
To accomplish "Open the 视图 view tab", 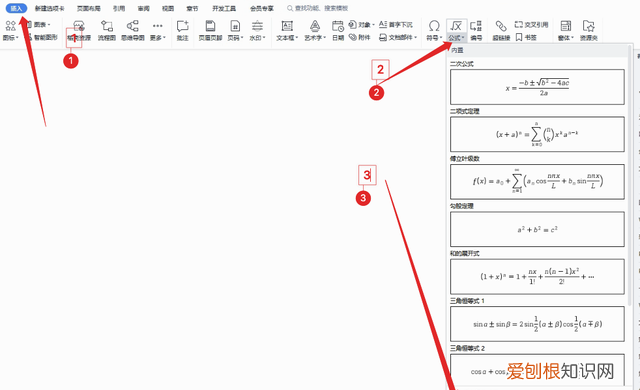I will click(x=168, y=8).
